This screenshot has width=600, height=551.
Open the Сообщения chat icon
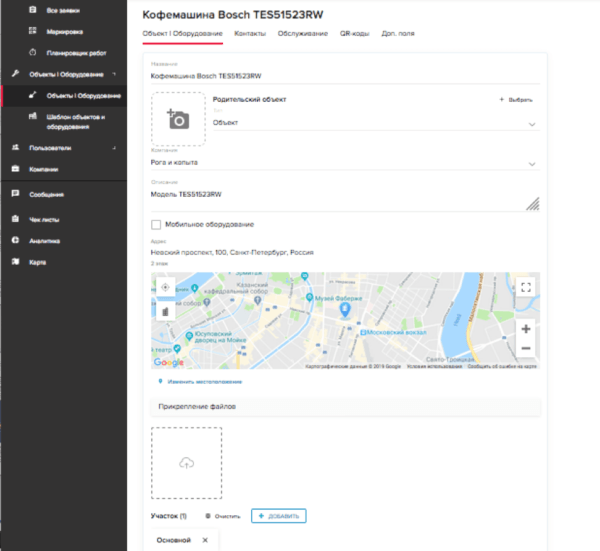[15, 194]
